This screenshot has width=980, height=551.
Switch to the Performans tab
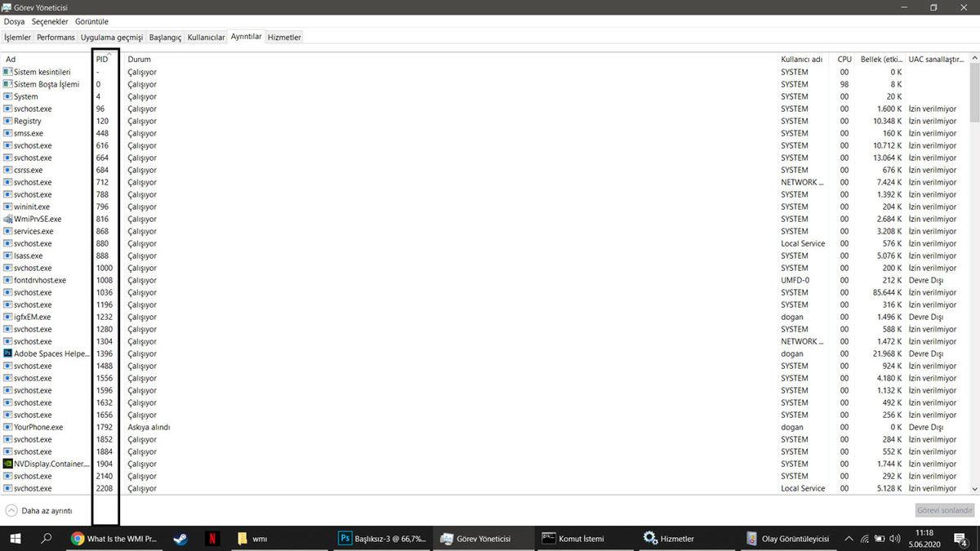click(56, 37)
